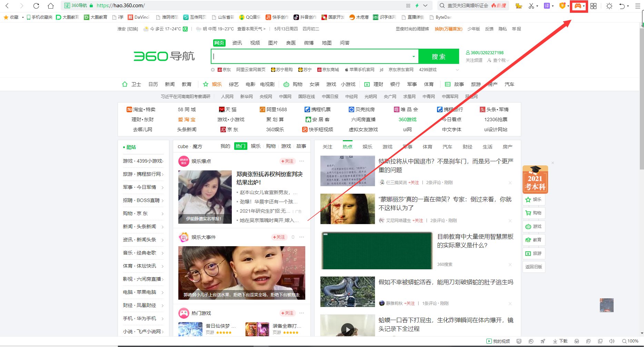The image size is (644, 347).
Task: Toggle incognito glasses icon in status bar
Action: click(577, 341)
